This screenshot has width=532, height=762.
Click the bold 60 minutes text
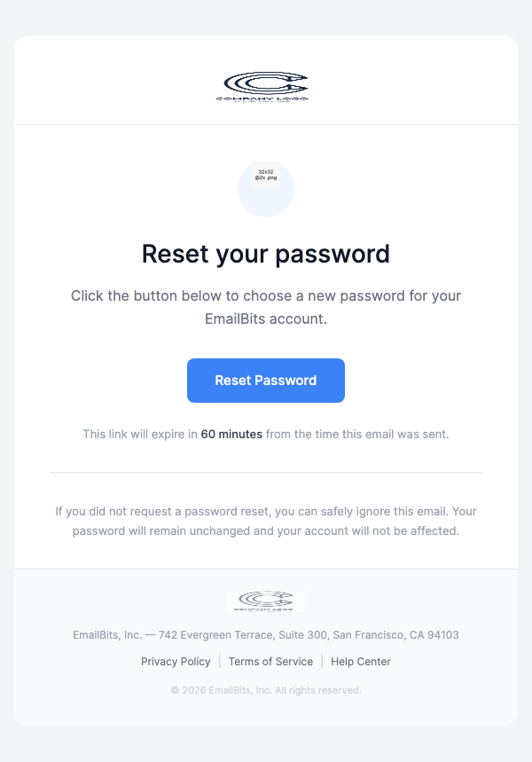tap(231, 434)
